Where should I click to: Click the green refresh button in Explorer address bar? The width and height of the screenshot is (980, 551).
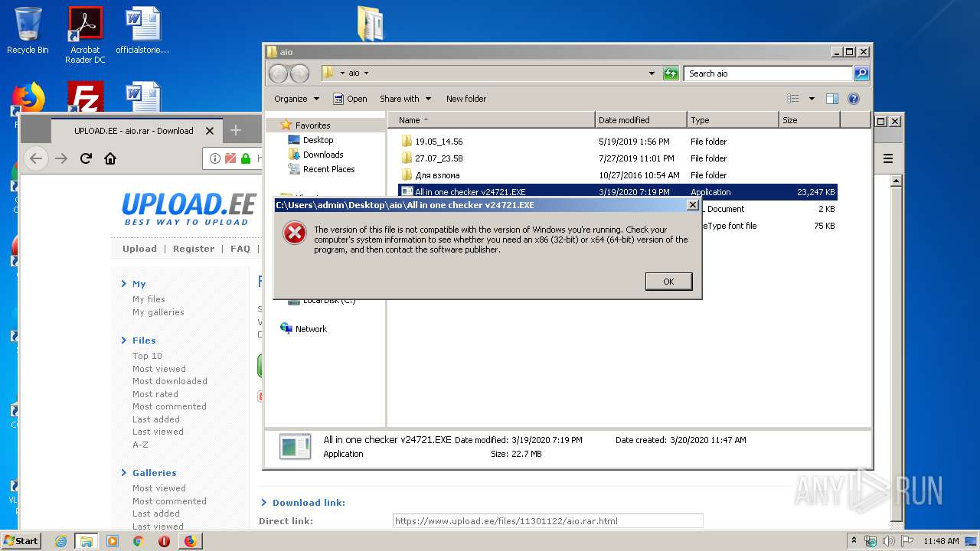(671, 73)
